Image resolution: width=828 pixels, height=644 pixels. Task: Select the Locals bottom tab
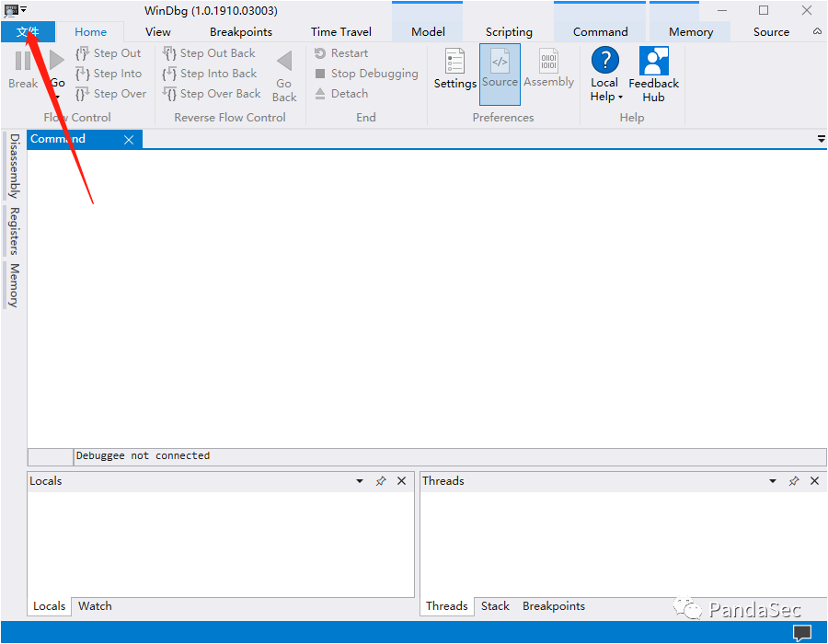(49, 606)
